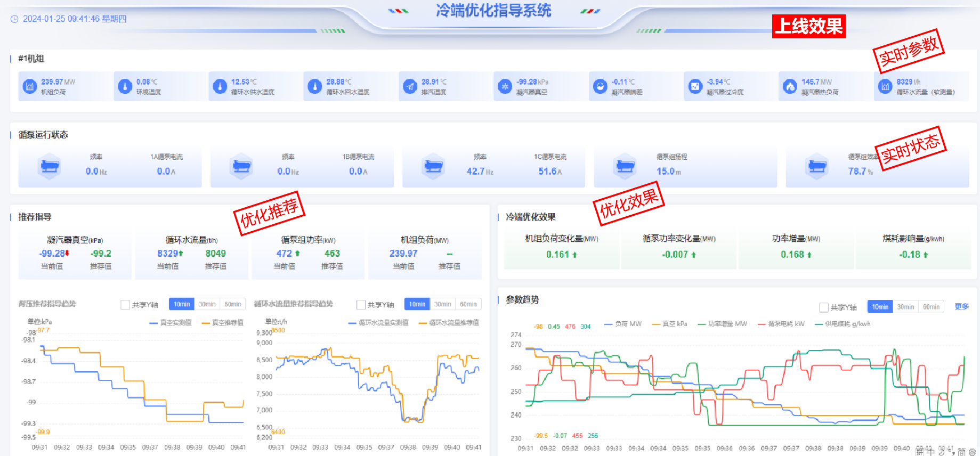Enable 共享Y轴 in 背压推荐指导趋势 chart
980x456 pixels.
point(125,305)
